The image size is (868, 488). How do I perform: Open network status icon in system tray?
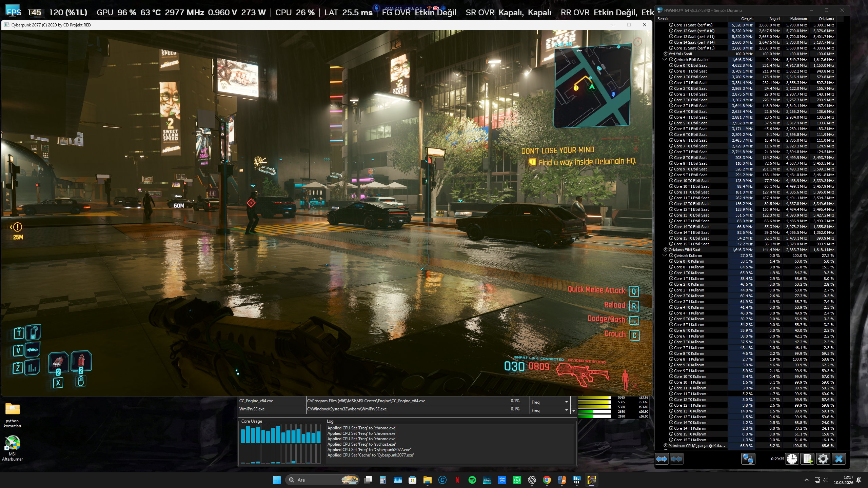coord(817,480)
